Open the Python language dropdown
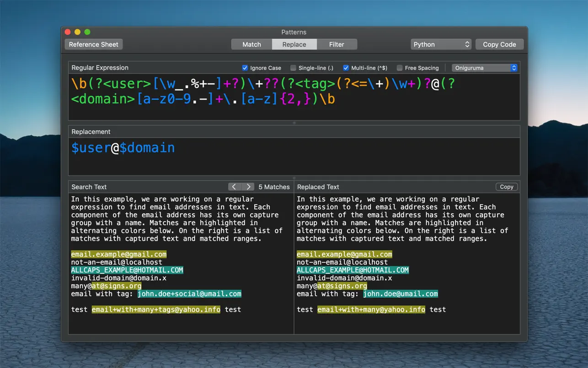The width and height of the screenshot is (588, 368). tap(440, 44)
